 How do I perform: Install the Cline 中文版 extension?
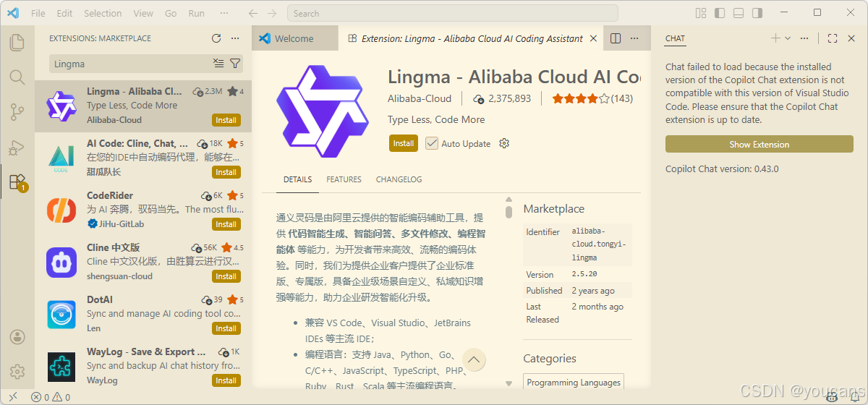point(226,276)
